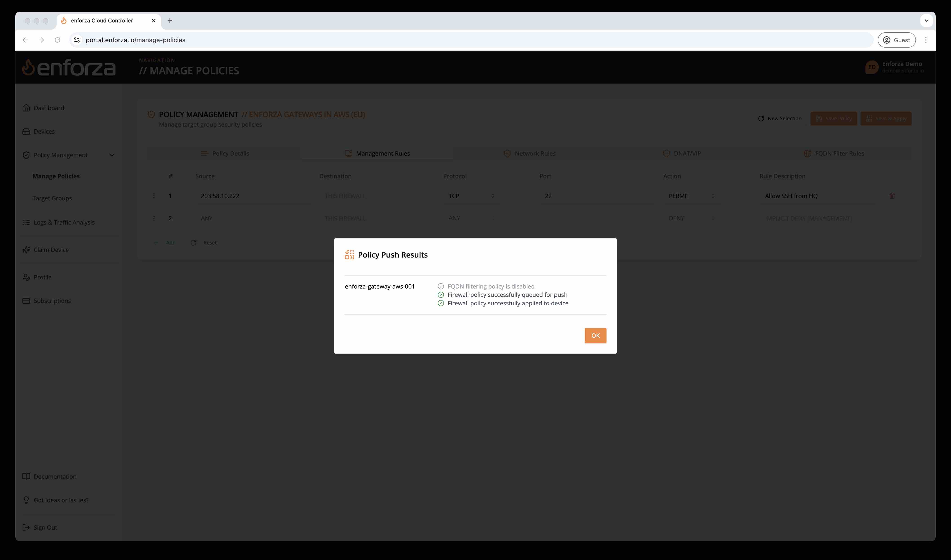The height and width of the screenshot is (560, 951).
Task: Click the check icon beside applied to device
Action: pyautogui.click(x=441, y=303)
